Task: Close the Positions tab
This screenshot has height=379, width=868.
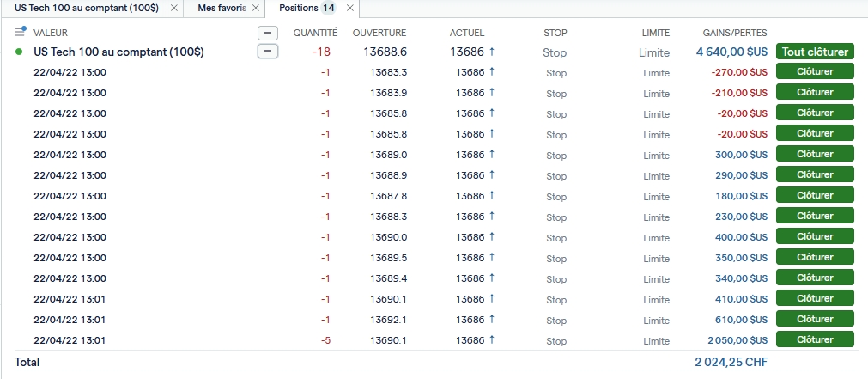Action: point(349,8)
